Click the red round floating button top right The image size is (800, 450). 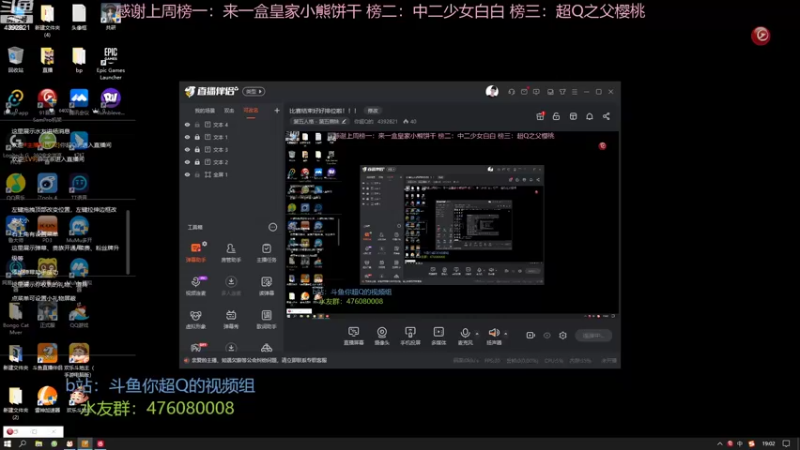760,35
